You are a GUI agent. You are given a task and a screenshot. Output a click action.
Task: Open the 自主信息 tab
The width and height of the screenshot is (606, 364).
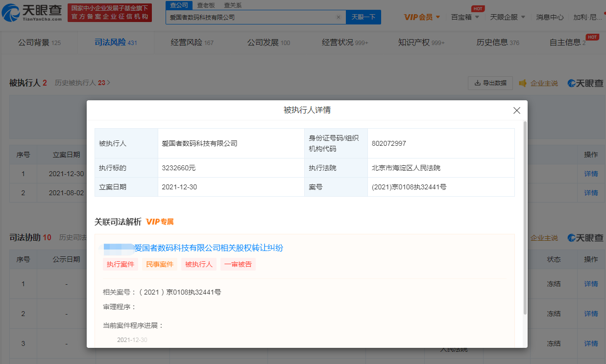[x=567, y=43]
